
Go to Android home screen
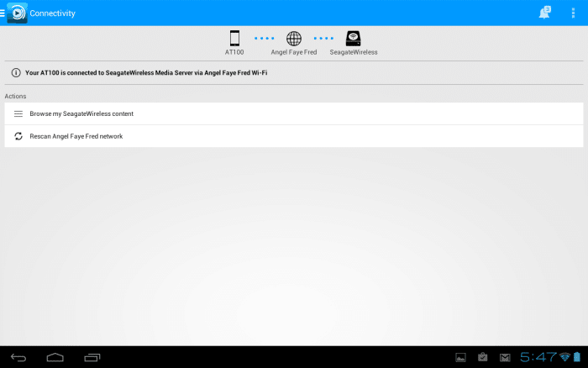(55, 357)
